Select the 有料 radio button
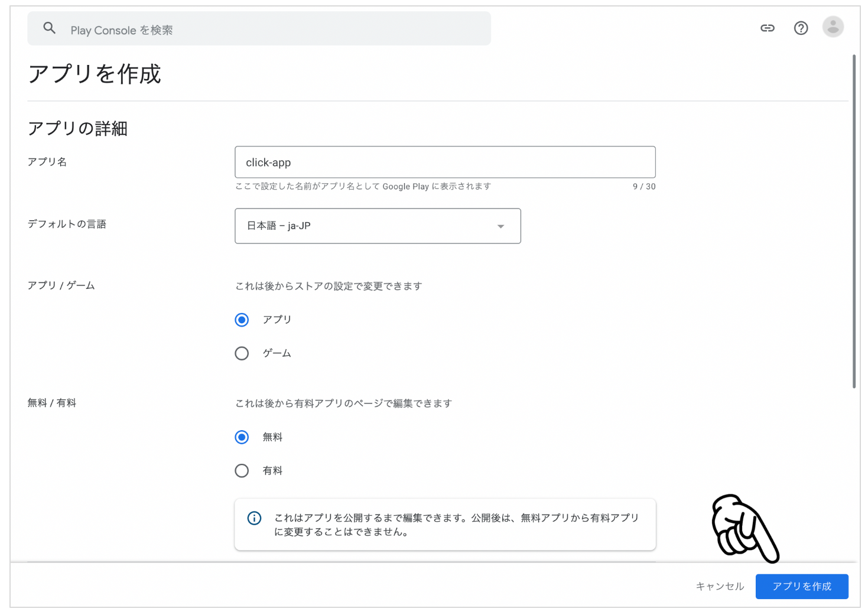This screenshot has width=868, height=615. [x=242, y=471]
